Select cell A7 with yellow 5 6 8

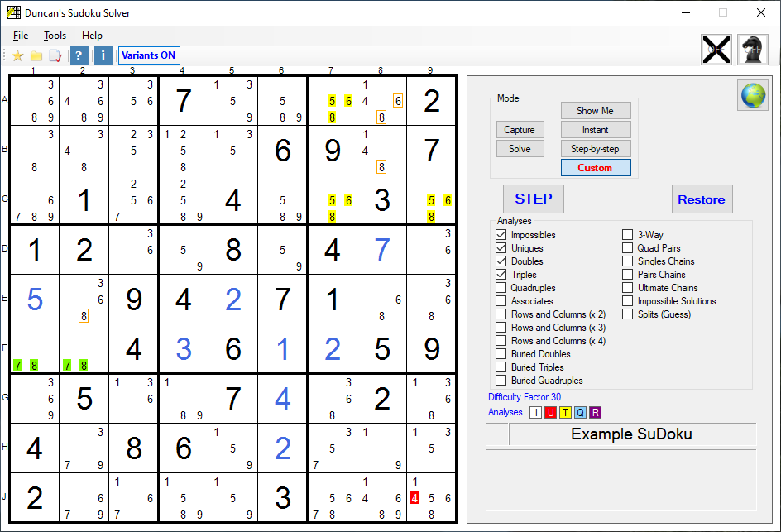[333, 101]
